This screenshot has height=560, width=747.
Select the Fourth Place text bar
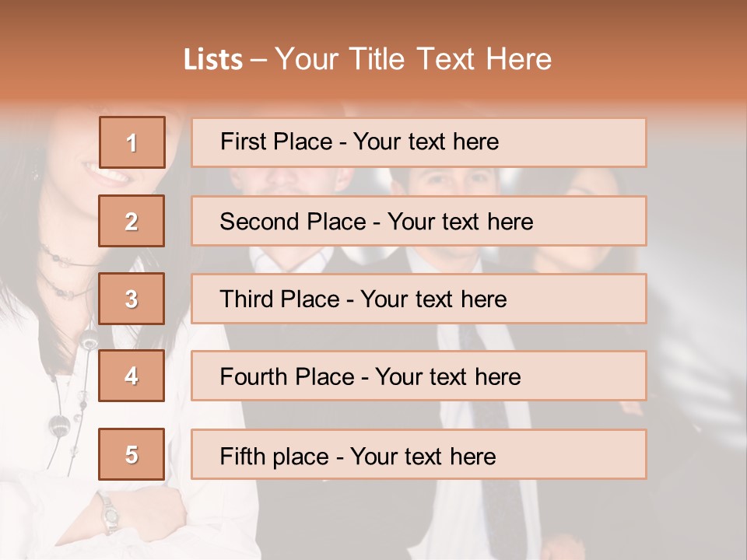pos(419,376)
